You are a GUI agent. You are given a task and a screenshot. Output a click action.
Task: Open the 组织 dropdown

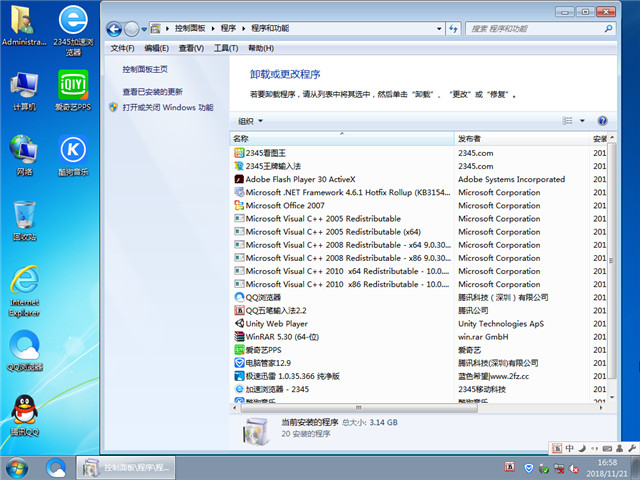[250, 121]
